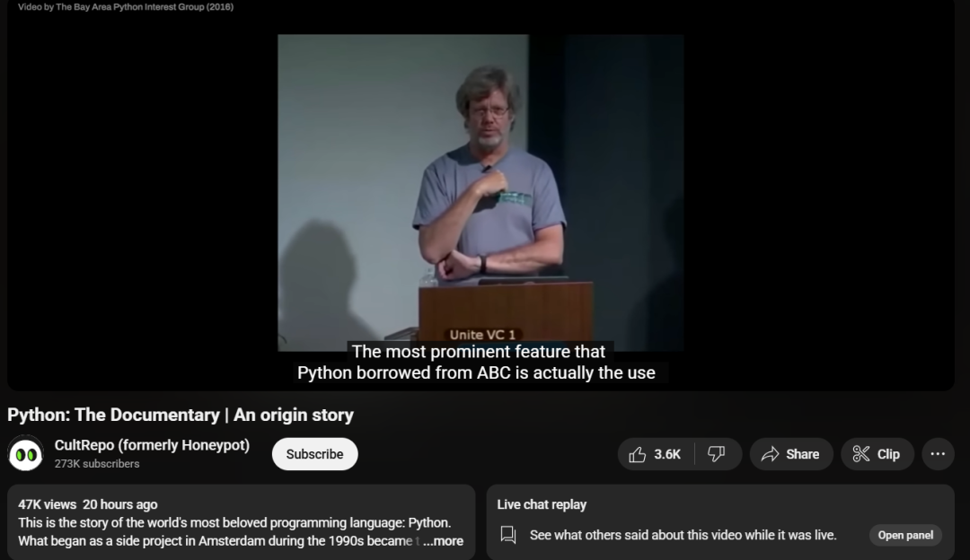
Task: Open CultRepo (formerly Honeypot) channel page
Action: click(x=152, y=445)
